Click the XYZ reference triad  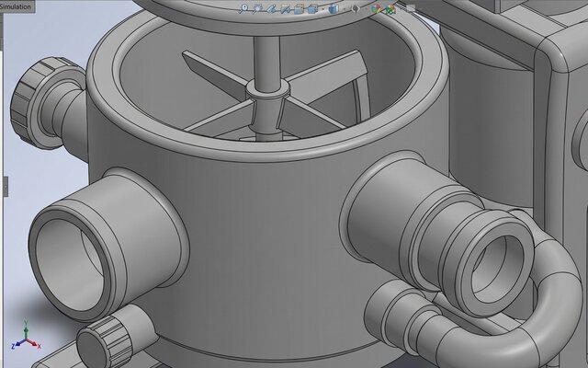[26, 336]
